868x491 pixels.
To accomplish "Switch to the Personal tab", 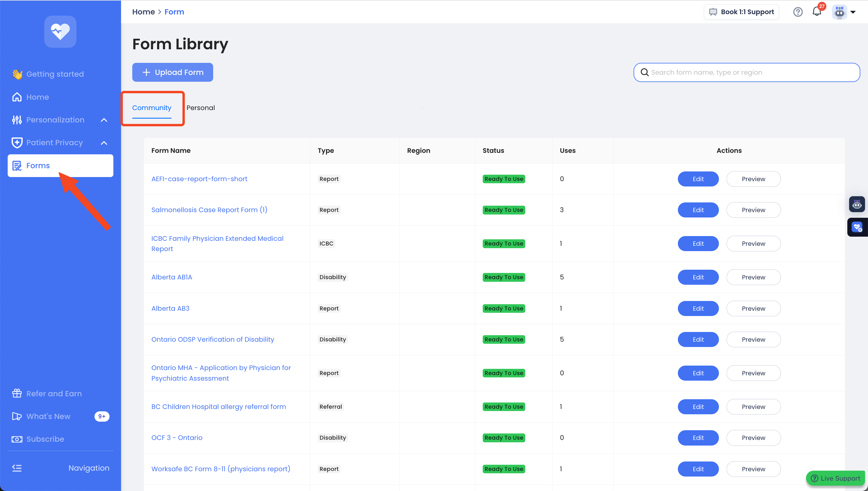I will click(x=200, y=108).
